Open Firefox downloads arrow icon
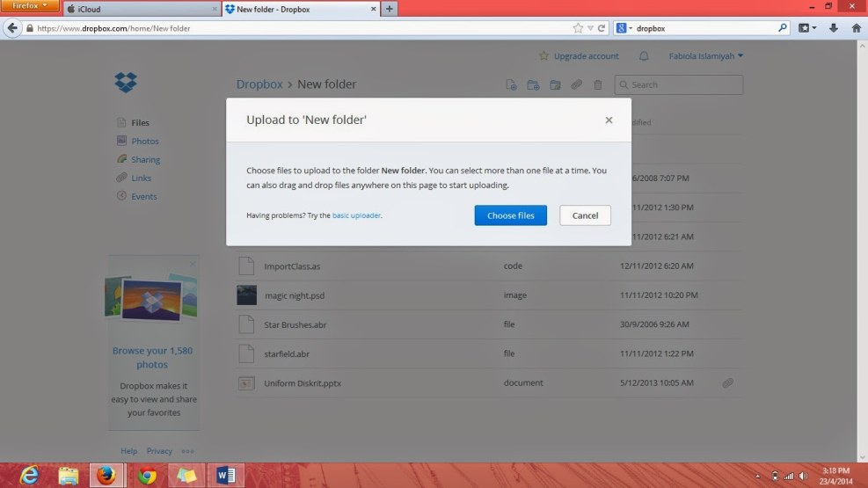Screen dimensions: 868x488 point(833,28)
